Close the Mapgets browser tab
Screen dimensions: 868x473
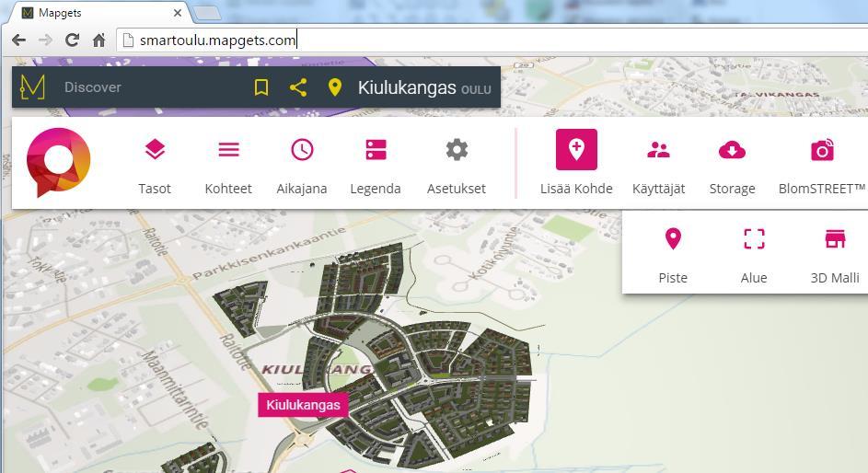[178, 13]
